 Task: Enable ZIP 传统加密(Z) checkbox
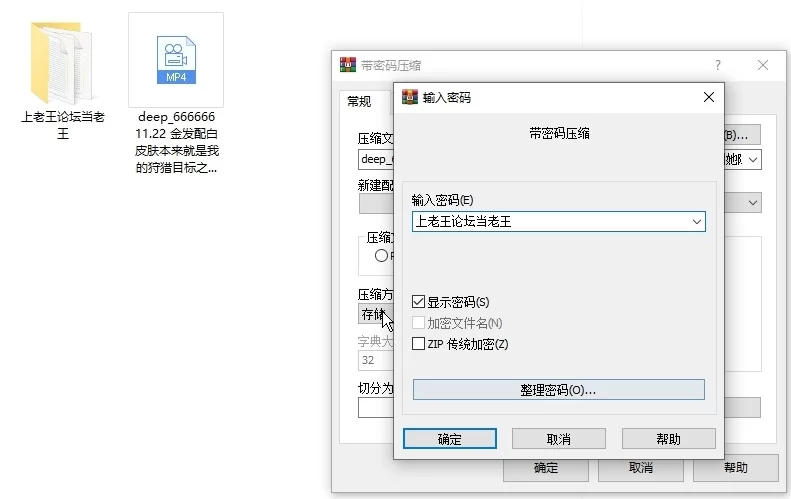tap(418, 344)
